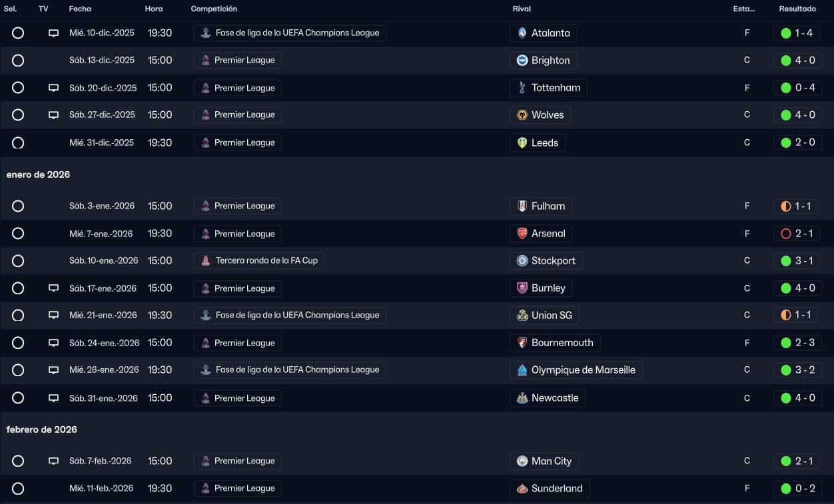Sort by the Fecha column header
Image resolution: width=834 pixels, height=504 pixels.
click(80, 9)
